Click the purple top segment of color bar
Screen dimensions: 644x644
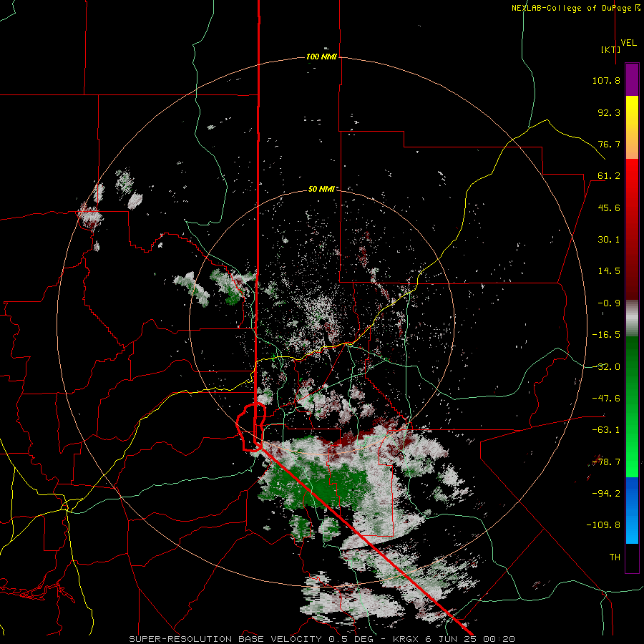click(632, 79)
